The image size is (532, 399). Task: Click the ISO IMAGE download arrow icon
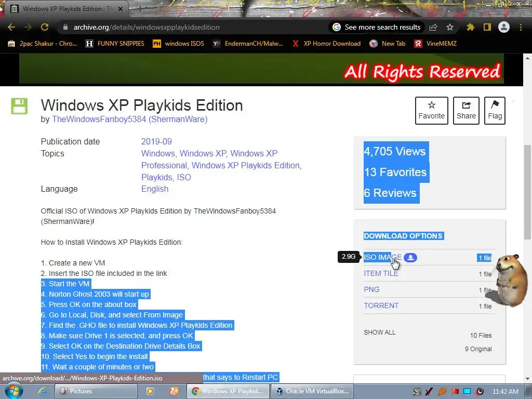pos(410,258)
